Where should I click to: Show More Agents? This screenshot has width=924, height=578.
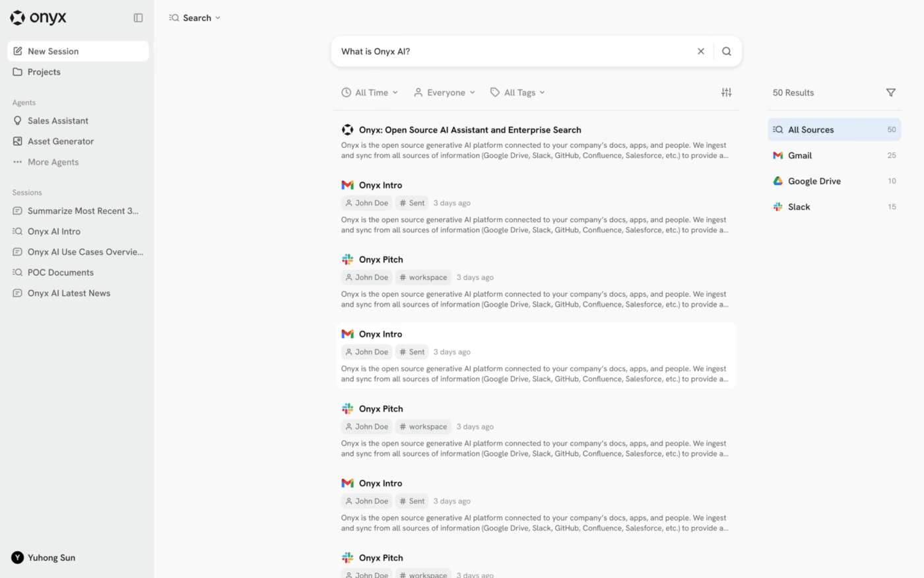coord(78,162)
